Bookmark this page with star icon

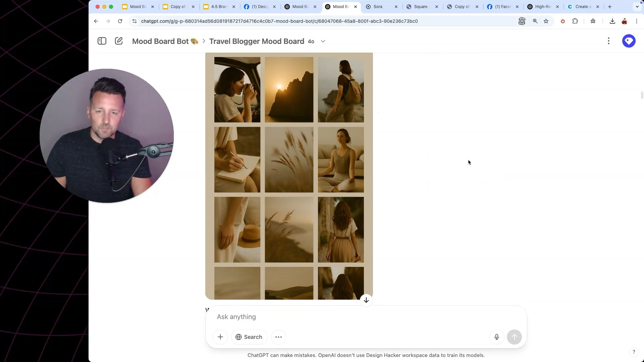pyautogui.click(x=546, y=21)
